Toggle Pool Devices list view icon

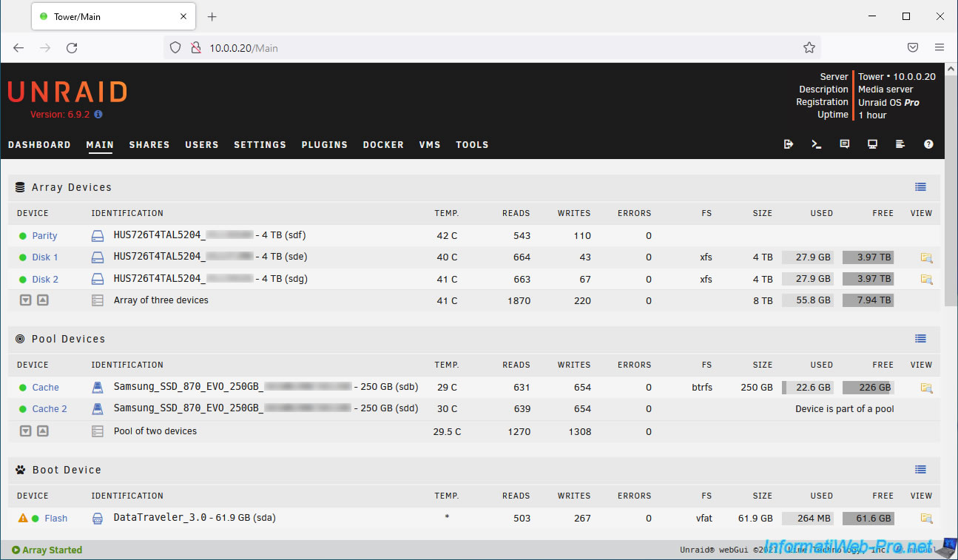click(920, 339)
